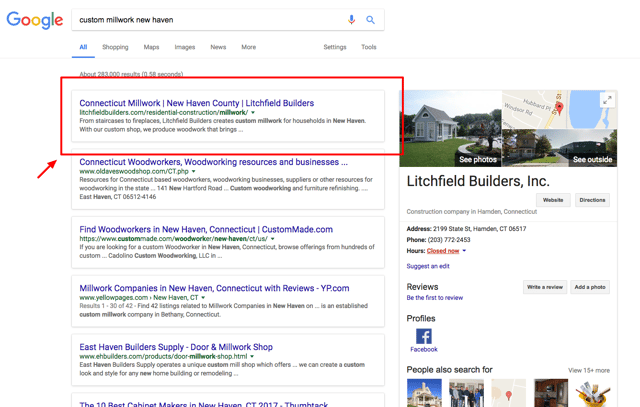The image size is (640, 407).
Task: Switch to the Maps tab
Action: pos(151,47)
